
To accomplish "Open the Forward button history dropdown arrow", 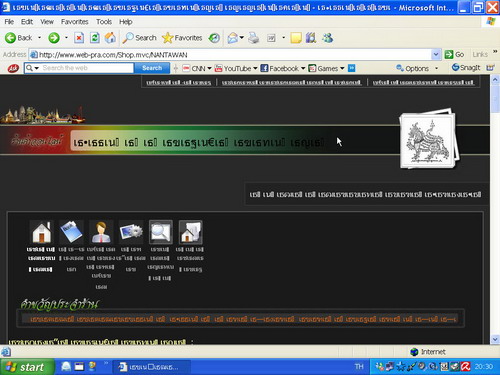I will (x=66, y=38).
